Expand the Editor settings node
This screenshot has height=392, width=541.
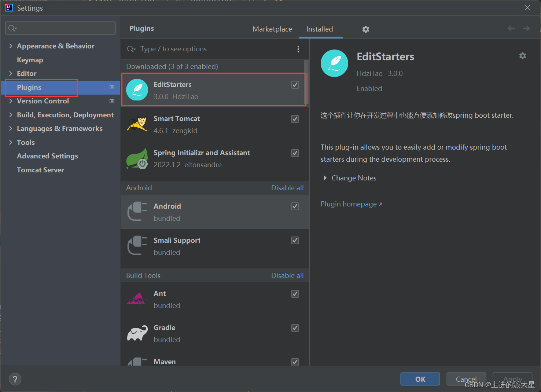point(11,73)
